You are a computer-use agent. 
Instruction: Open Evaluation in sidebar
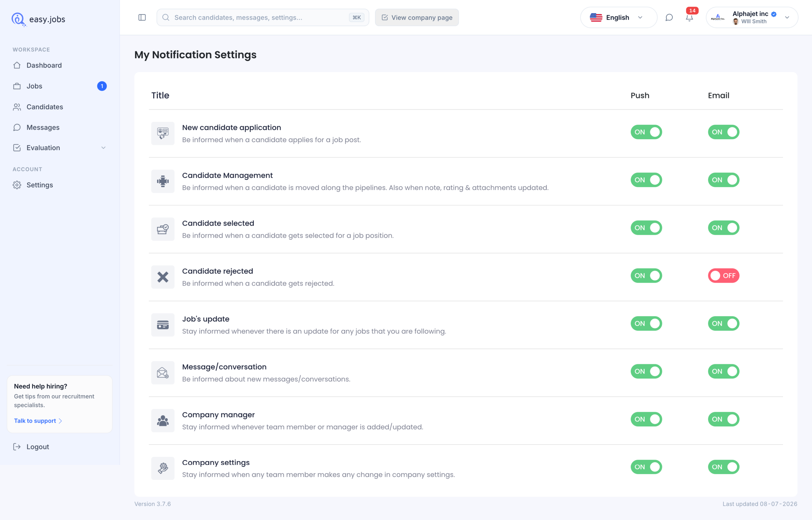point(60,148)
